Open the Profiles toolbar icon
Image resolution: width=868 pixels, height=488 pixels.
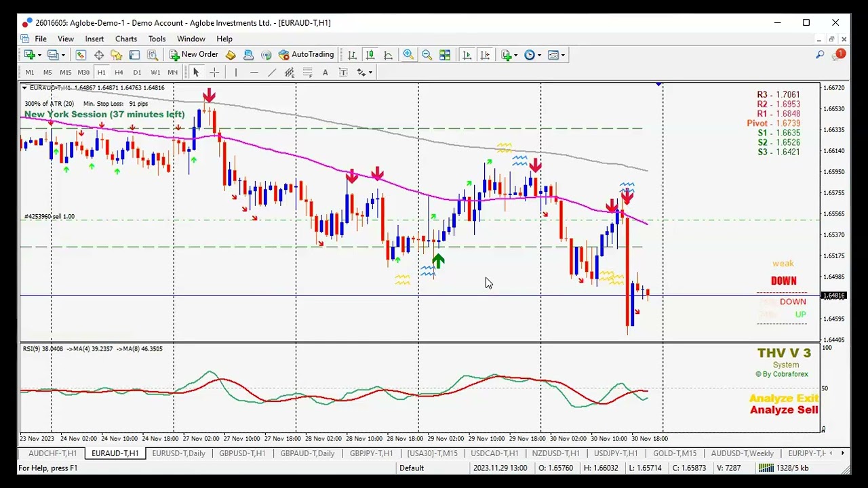point(54,55)
